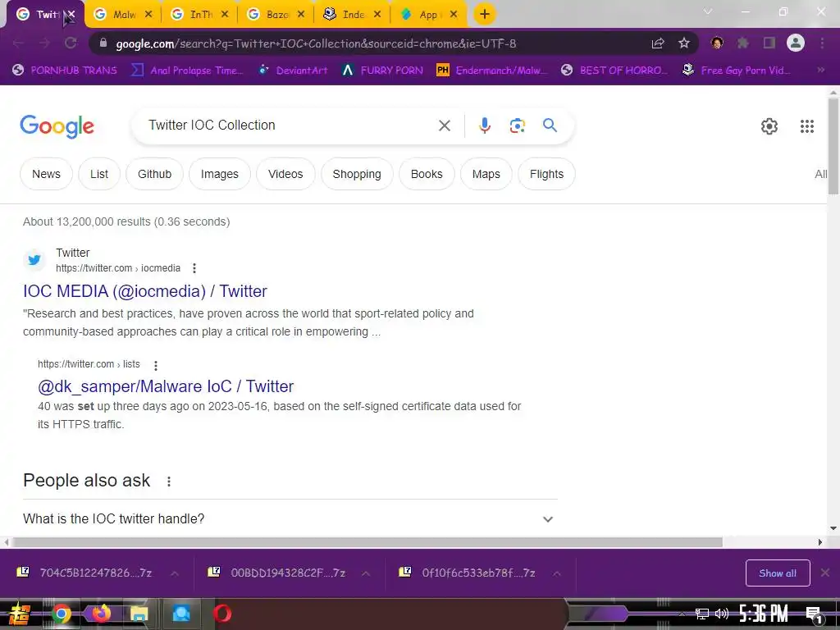Filter results by Books

coord(427,174)
